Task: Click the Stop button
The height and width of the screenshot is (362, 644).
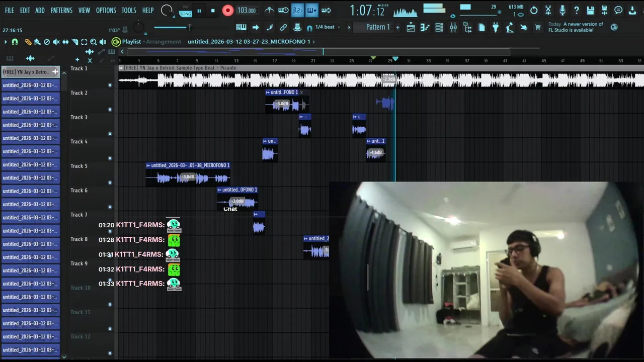Action: (x=213, y=11)
